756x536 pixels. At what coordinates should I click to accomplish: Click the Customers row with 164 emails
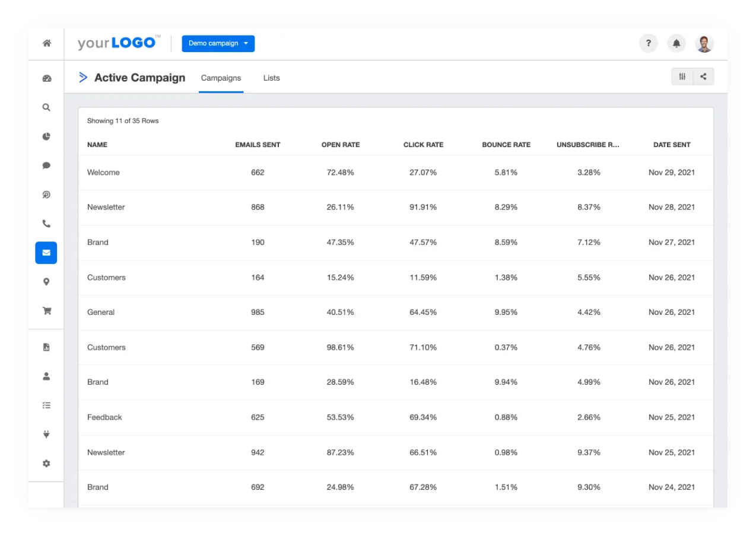pos(396,277)
